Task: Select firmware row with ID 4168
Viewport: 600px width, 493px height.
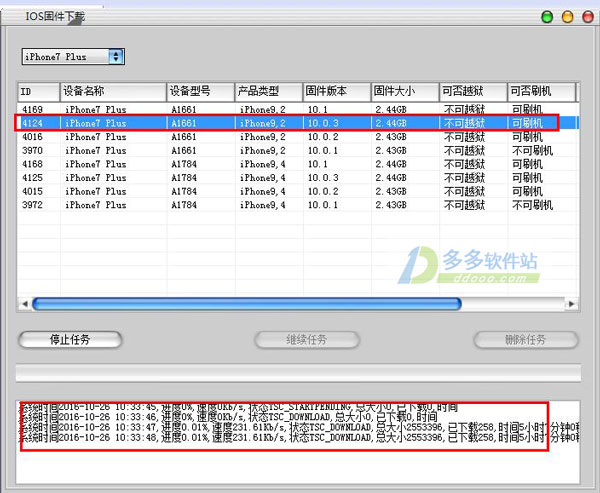Action: pyautogui.click(x=298, y=164)
